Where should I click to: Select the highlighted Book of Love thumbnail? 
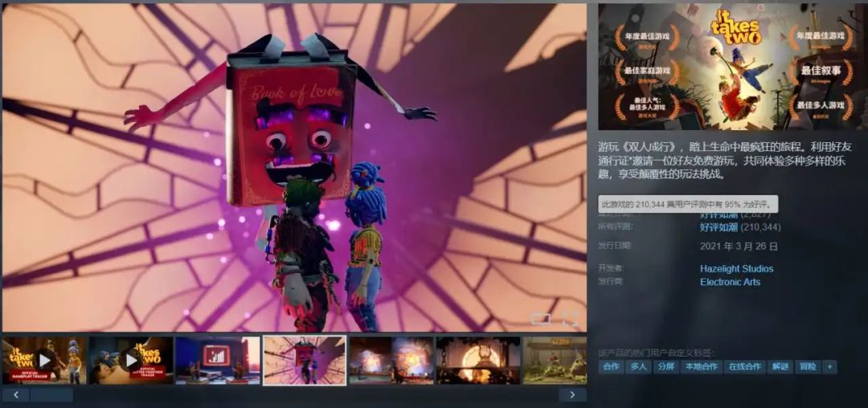pos(305,361)
